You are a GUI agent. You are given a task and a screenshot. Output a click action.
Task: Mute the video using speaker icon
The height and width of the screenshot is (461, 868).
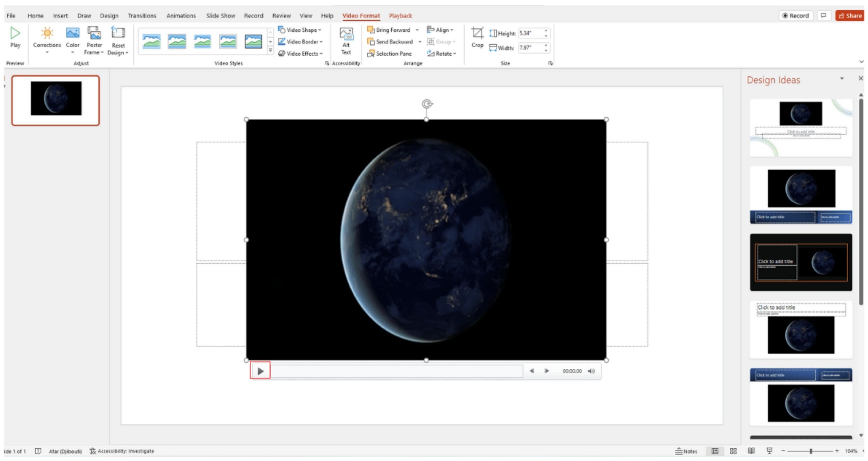pos(591,371)
